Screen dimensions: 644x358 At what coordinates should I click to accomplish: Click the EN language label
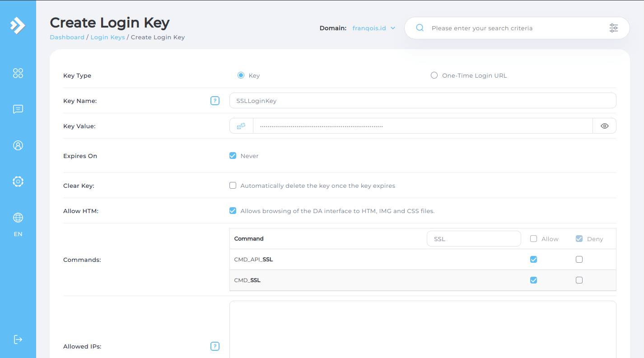pos(18,234)
